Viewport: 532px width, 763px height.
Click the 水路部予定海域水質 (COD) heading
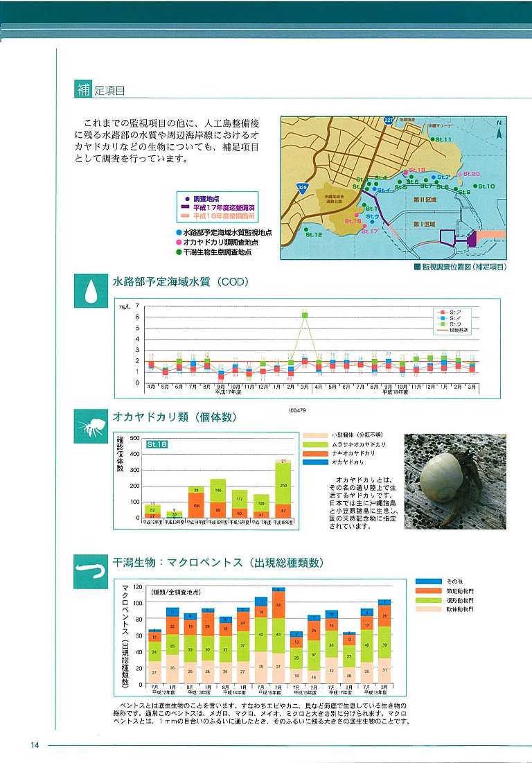(x=181, y=281)
